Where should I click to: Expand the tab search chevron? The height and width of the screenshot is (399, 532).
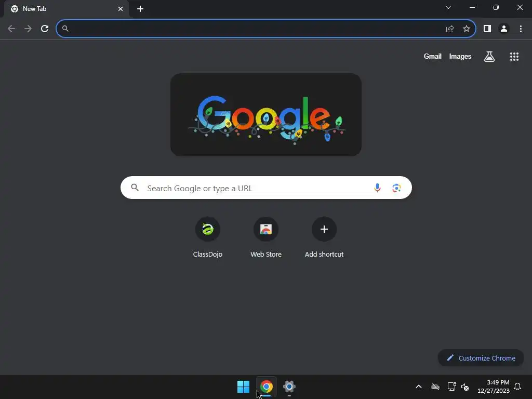[448, 7]
